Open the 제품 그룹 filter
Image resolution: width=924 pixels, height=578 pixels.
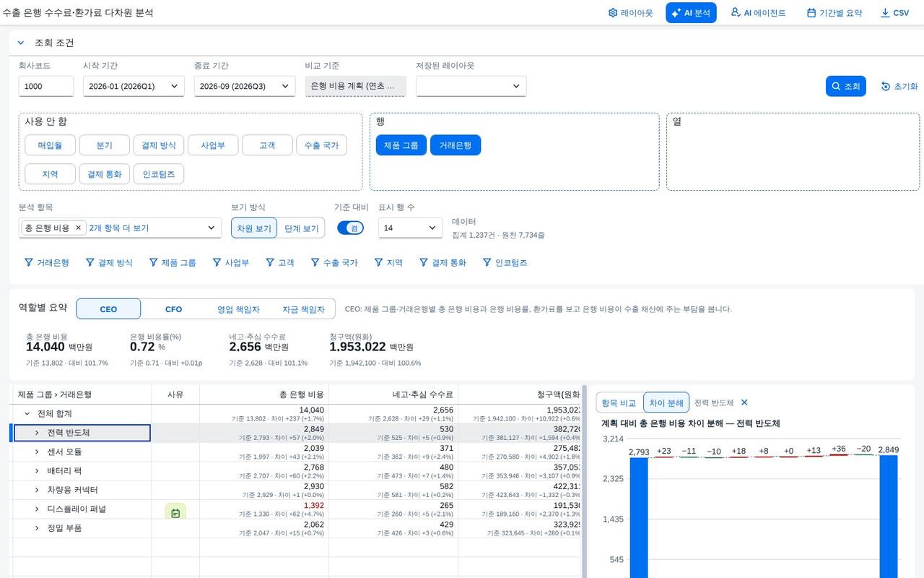172,262
